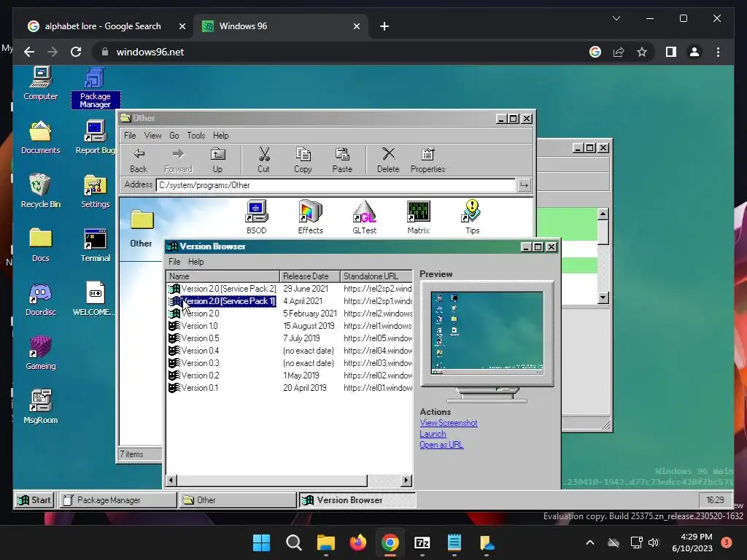Click scroll up arrow in Package Manager window
Screen dimensions: 747x560
tap(603, 214)
